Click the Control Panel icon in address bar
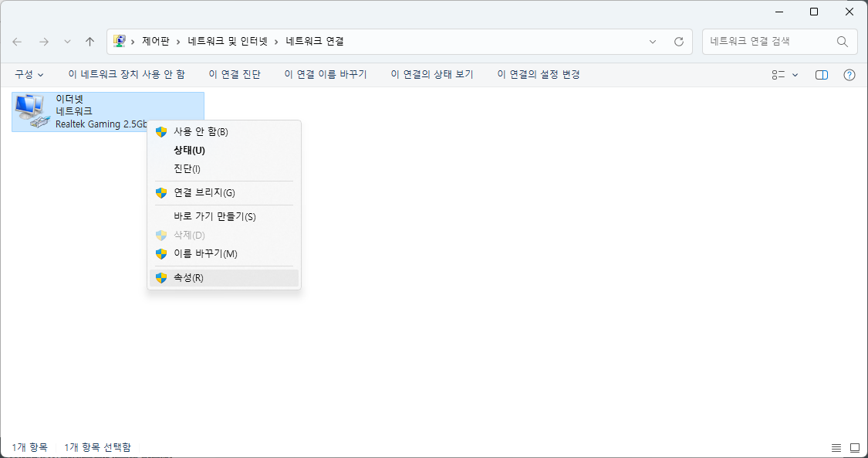The height and width of the screenshot is (458, 868). (x=120, y=41)
